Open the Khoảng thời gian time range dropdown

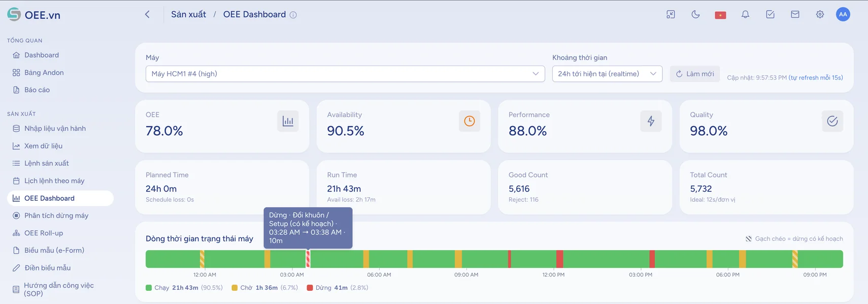(607, 74)
